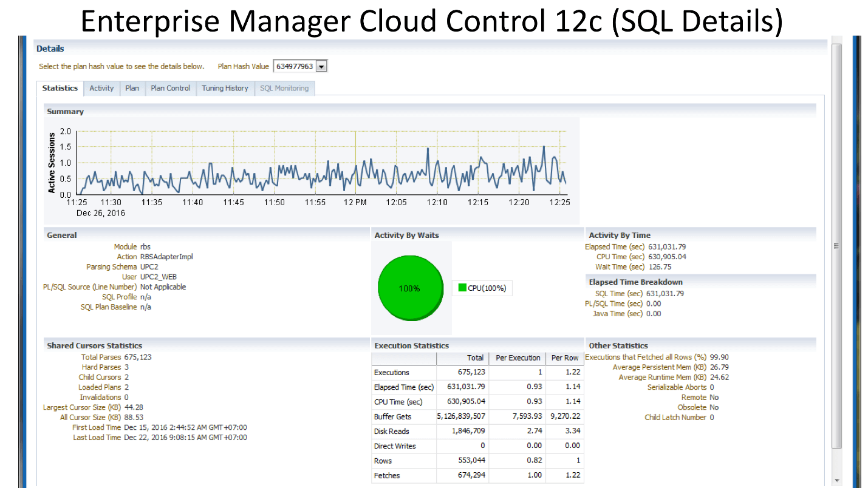This screenshot has width=868, height=488.
Task: Open the Plan tab
Action: 132,88
